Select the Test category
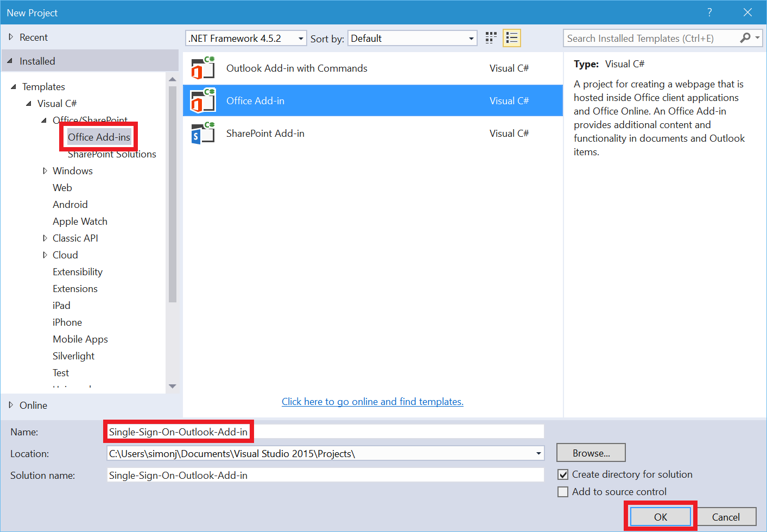This screenshot has height=532, width=767. 61,373
